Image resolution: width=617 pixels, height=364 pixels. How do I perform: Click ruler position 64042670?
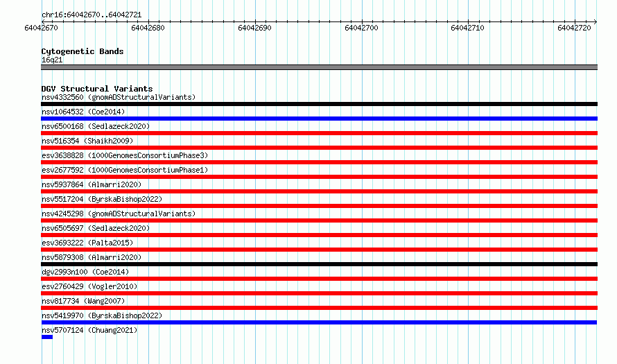[41, 28]
